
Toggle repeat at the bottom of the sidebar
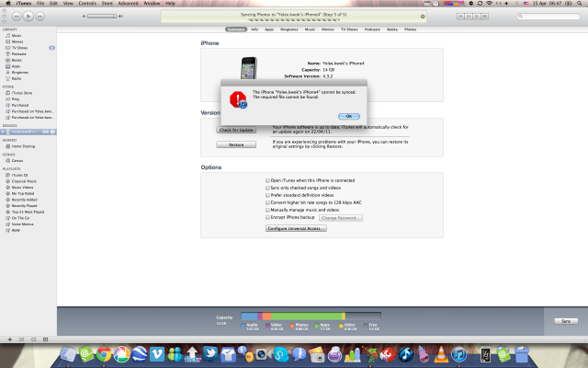[33, 339]
